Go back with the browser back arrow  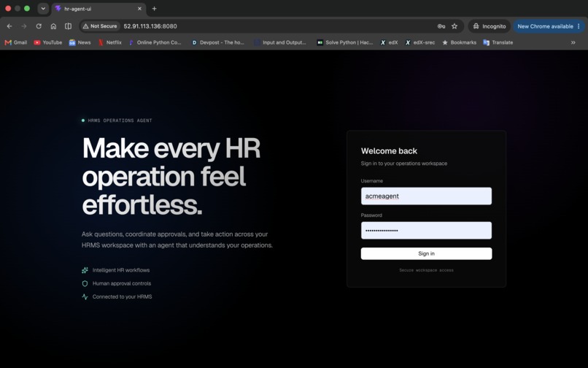pos(9,26)
